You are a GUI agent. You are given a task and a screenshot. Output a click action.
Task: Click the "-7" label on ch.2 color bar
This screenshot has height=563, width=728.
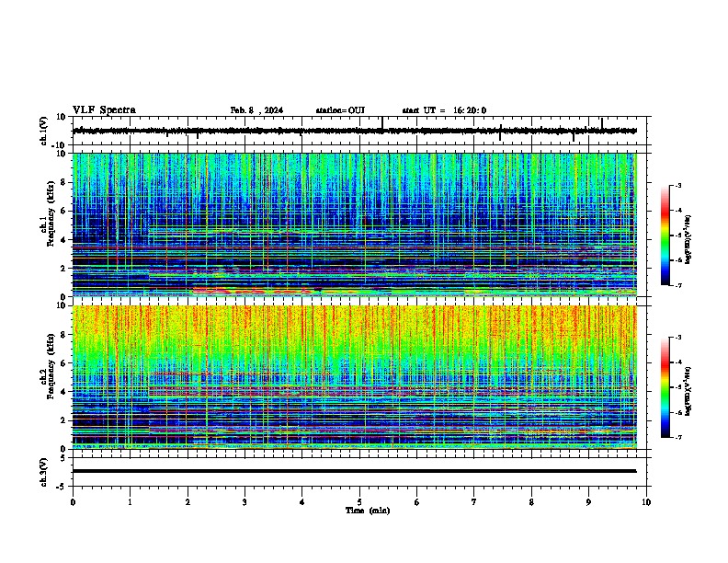click(x=678, y=438)
